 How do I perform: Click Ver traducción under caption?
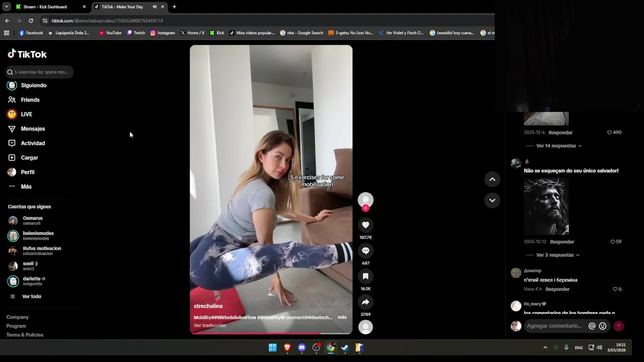click(210, 325)
